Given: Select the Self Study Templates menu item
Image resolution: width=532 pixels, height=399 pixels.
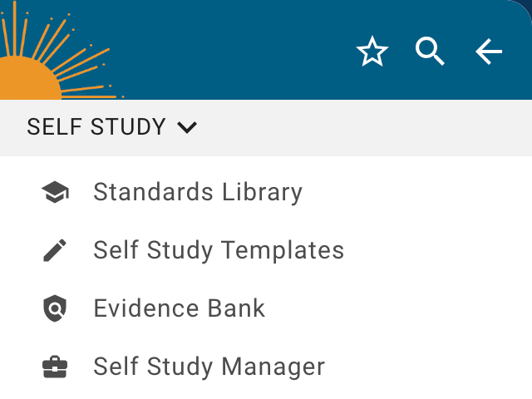Looking at the screenshot, I should 219,250.
